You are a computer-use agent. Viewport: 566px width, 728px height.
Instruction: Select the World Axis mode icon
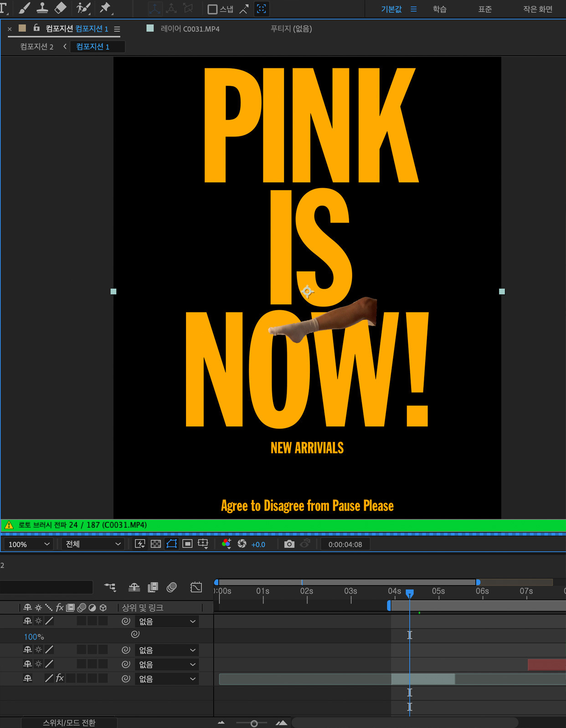tap(171, 8)
